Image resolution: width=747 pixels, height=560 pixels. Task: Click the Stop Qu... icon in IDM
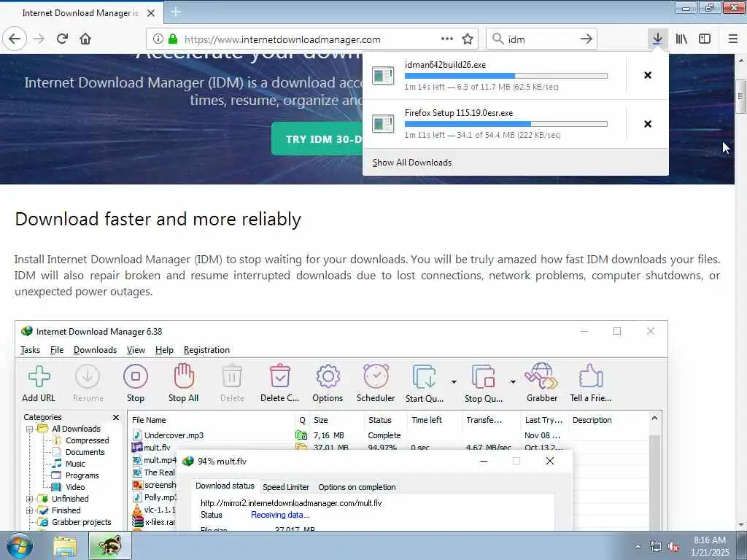pos(483,384)
